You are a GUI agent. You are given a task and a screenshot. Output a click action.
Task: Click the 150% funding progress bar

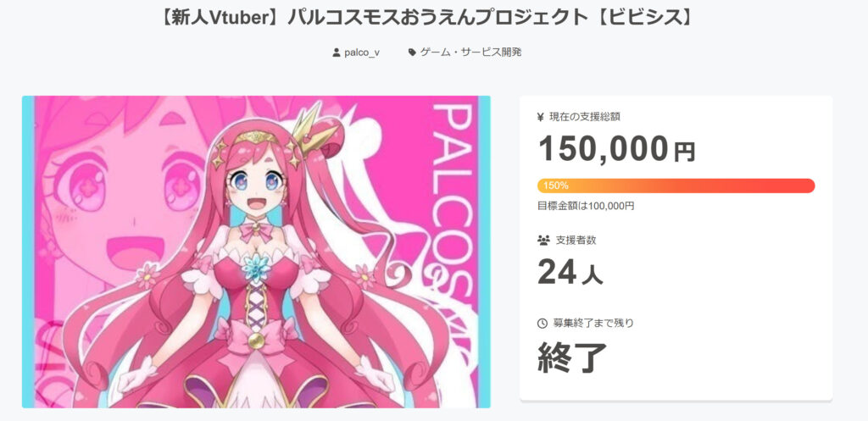[676, 186]
